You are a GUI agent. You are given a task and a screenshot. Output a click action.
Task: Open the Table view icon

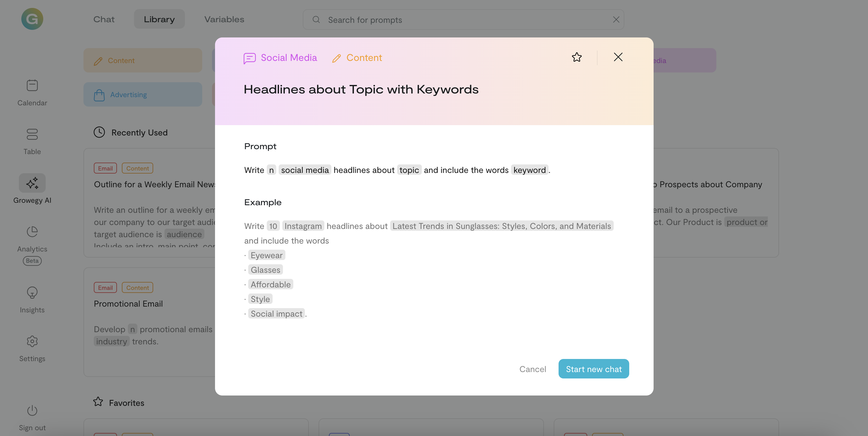coord(32,135)
